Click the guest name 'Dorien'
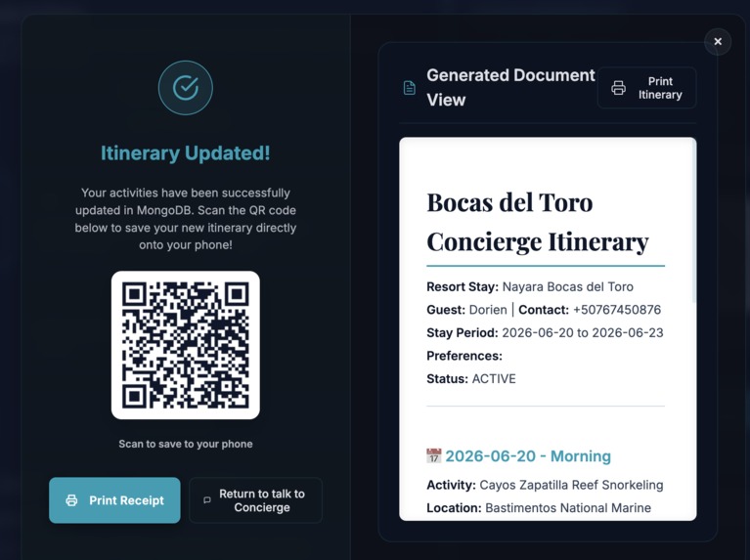The height and width of the screenshot is (560, 750). pyautogui.click(x=488, y=310)
